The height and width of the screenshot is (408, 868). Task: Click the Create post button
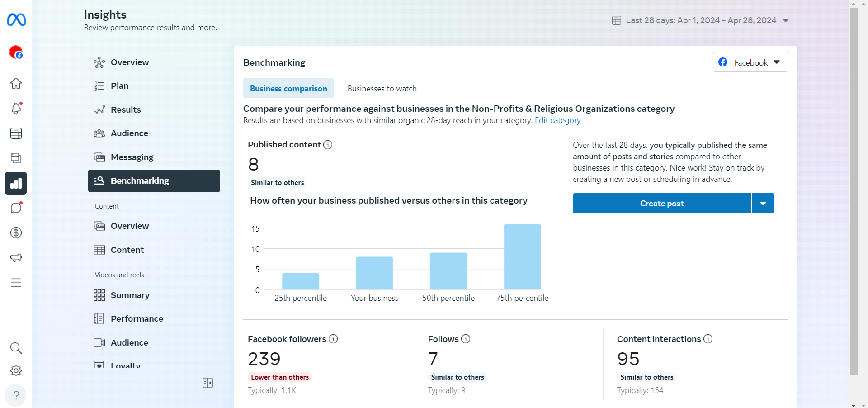pos(662,204)
